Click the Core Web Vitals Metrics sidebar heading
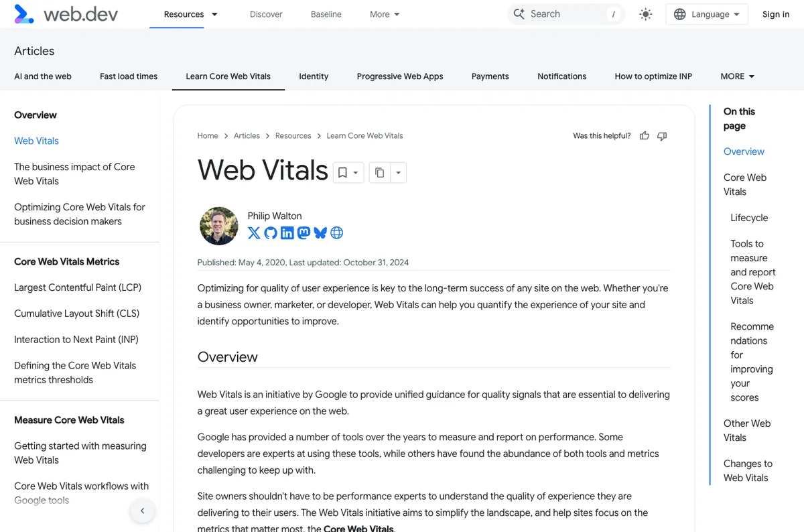Screen dimensions: 804x532 [x=67, y=262]
